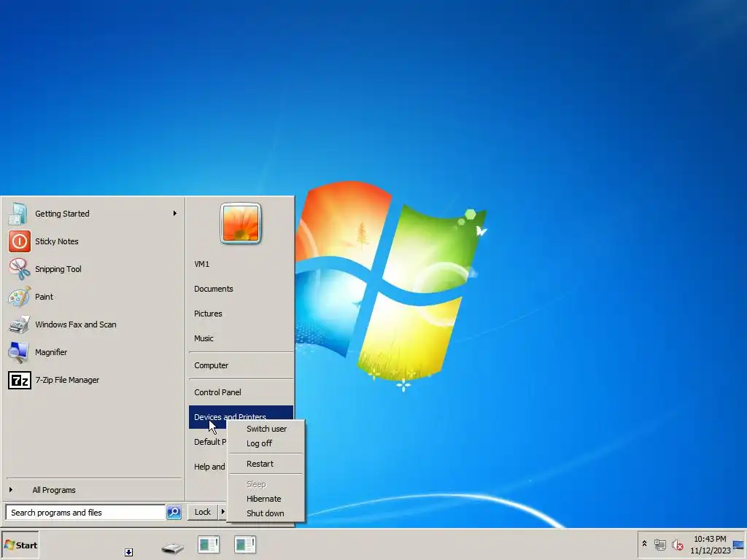747x560 pixels.
Task: Expand the Getting Started submenu arrow
Action: (175, 214)
